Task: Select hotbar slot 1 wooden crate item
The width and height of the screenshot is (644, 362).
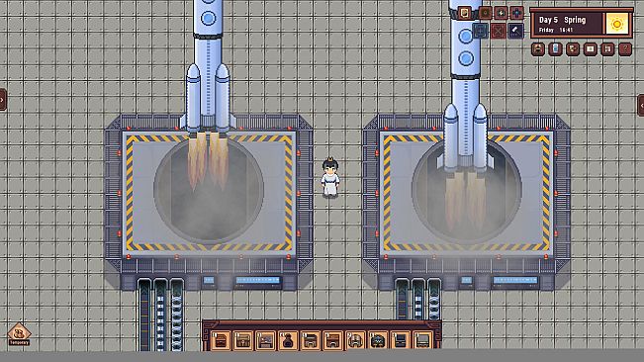Action: click(221, 340)
